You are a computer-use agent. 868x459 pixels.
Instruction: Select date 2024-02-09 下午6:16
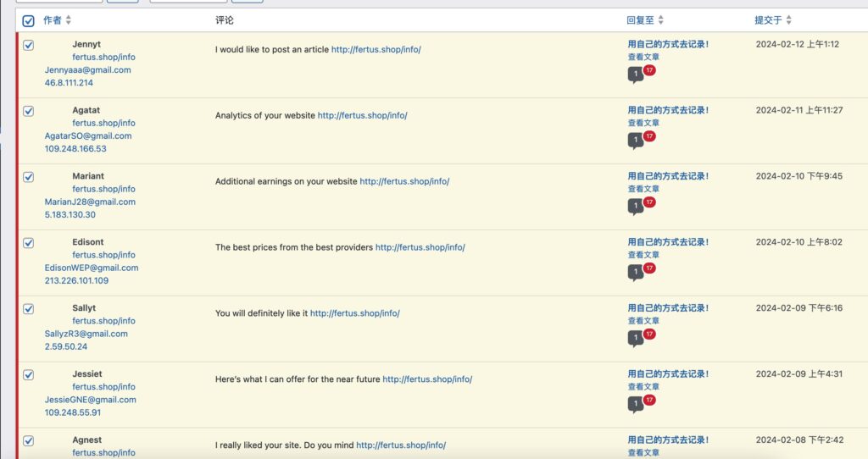pos(798,308)
